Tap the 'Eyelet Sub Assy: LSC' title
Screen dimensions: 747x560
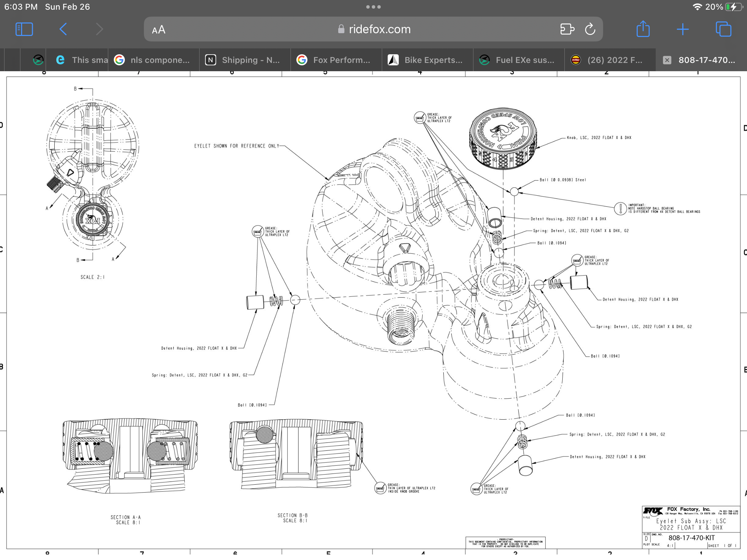[691, 521]
